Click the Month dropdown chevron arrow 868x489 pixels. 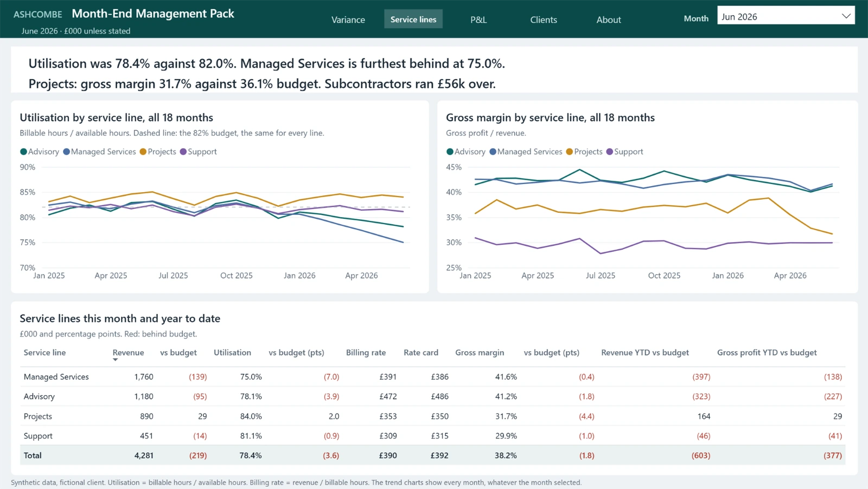pyautogui.click(x=846, y=16)
